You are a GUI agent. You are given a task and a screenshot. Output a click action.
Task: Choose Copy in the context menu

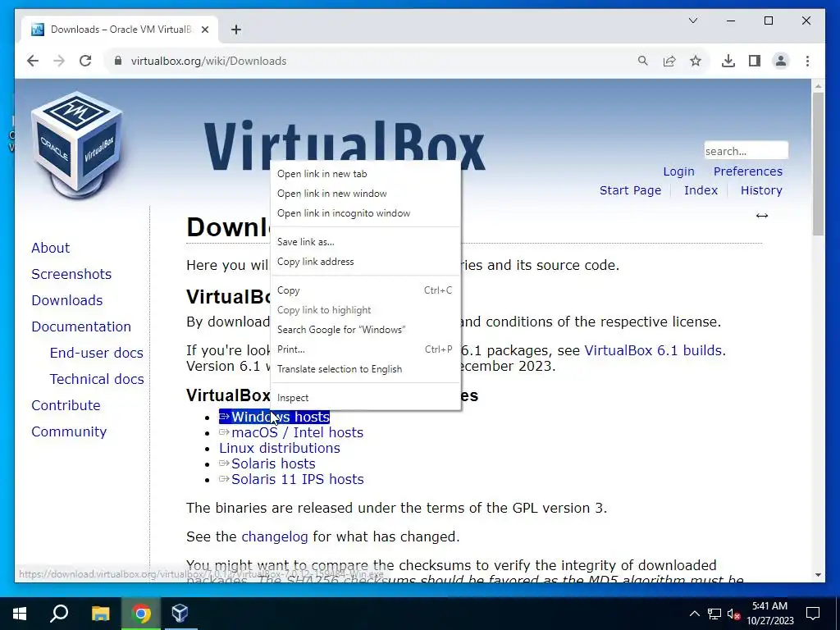point(365,290)
